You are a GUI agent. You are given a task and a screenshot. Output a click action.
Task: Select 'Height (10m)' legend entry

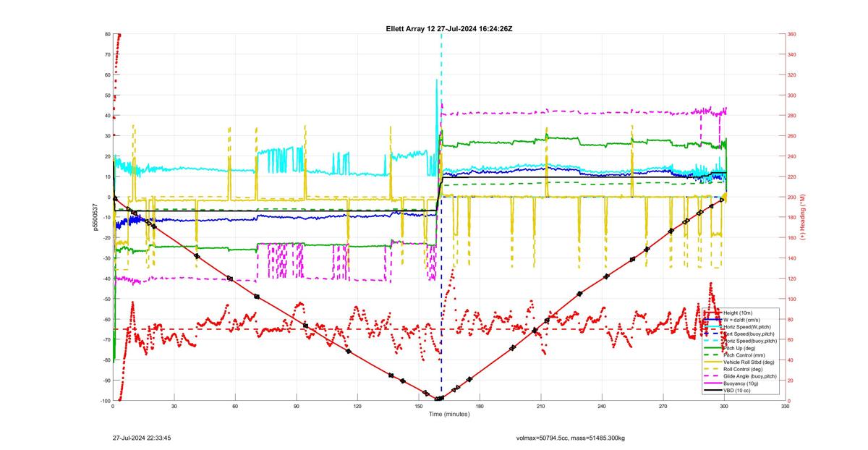pyautogui.click(x=738, y=313)
